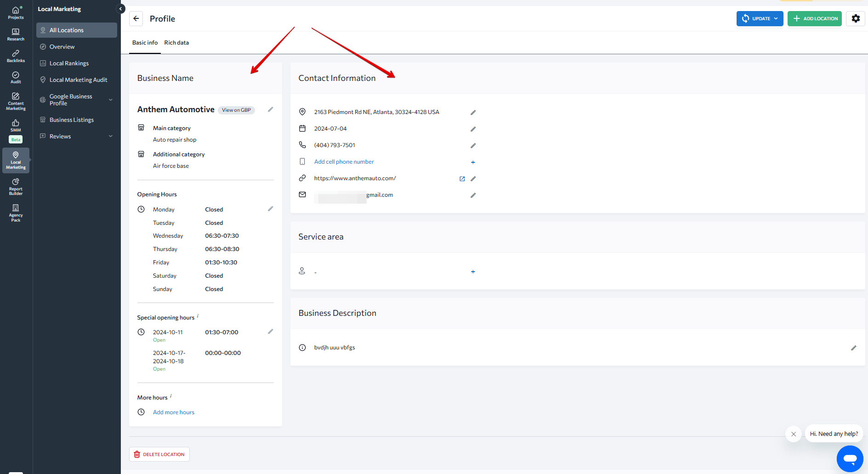Viewport: 868px width, 474px height.
Task: Click the special date 2024-10-11
Action: pos(168,332)
